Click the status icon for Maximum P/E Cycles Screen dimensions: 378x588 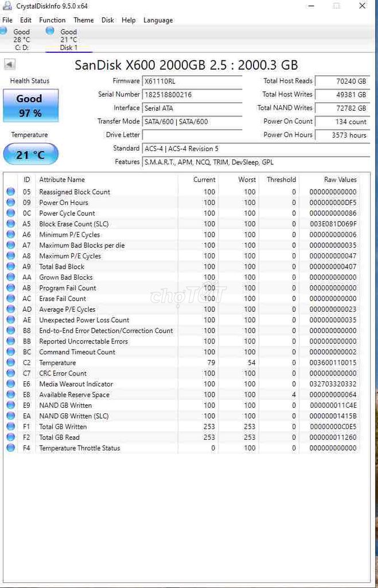click(10, 256)
